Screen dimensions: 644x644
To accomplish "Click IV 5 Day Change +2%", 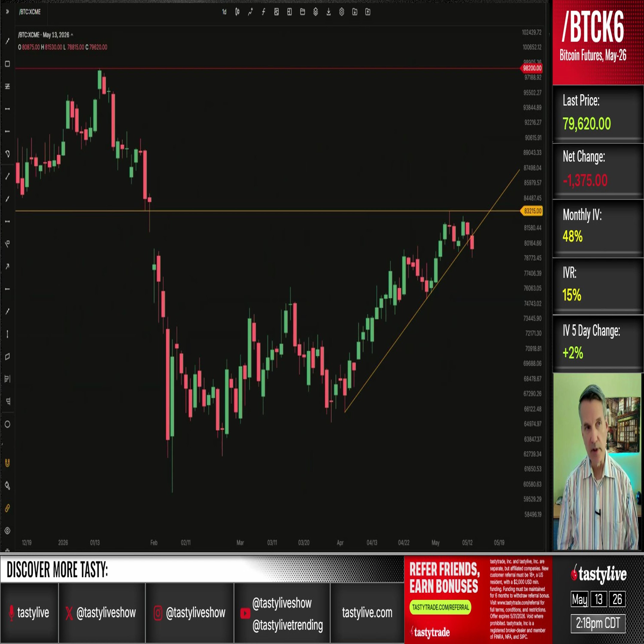I will 573,353.
